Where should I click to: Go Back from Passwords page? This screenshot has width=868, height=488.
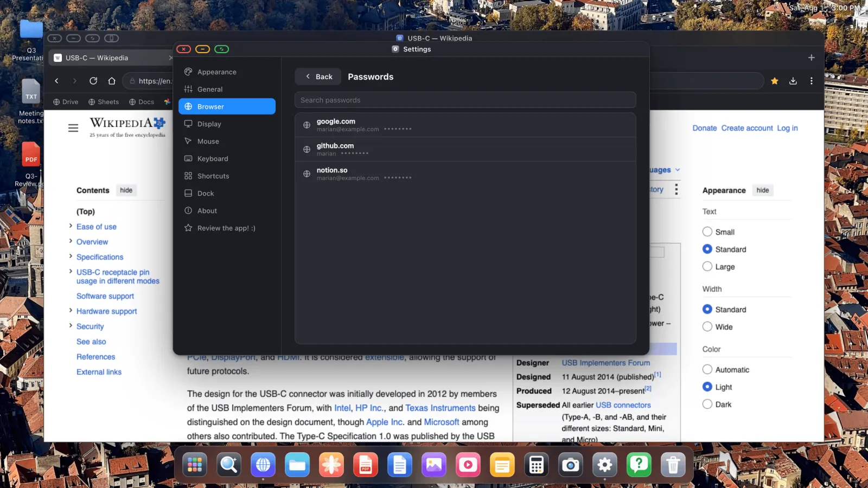(x=318, y=76)
